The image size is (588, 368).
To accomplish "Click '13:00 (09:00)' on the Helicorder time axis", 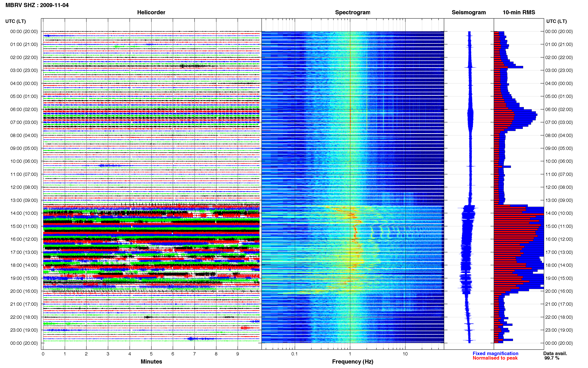I will [x=24, y=200].
